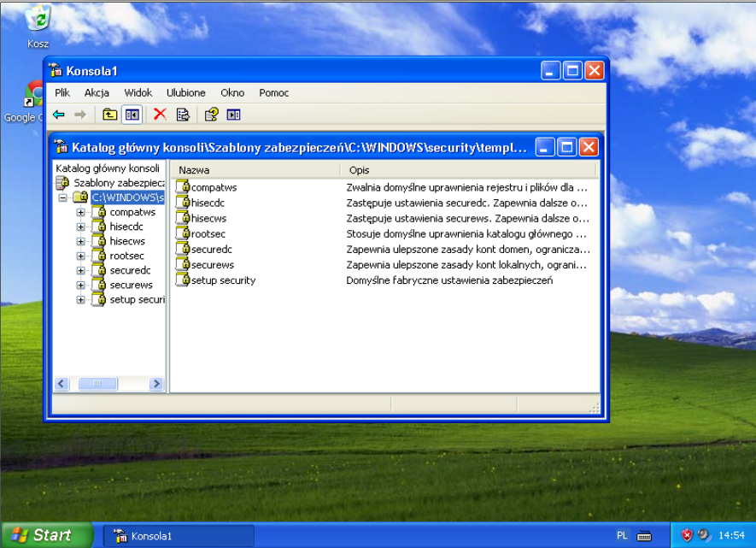Click the Back arrow toolbar icon

pyautogui.click(x=59, y=115)
